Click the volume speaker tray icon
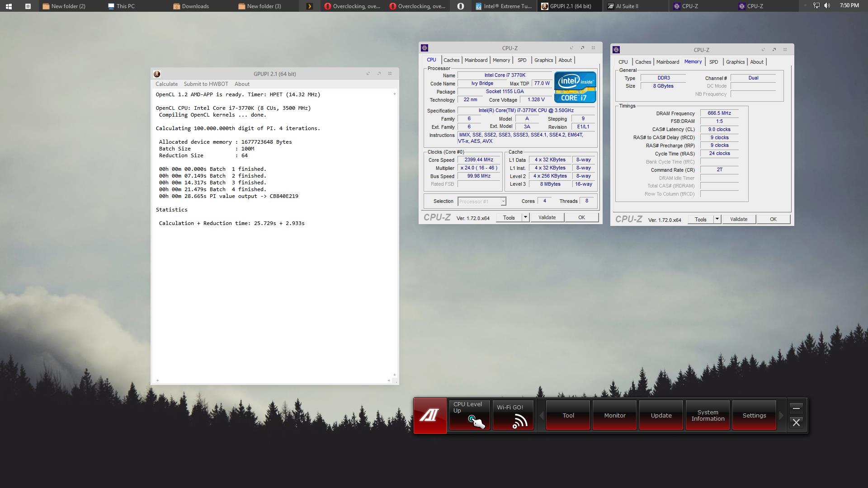The height and width of the screenshot is (488, 868). 827,6
